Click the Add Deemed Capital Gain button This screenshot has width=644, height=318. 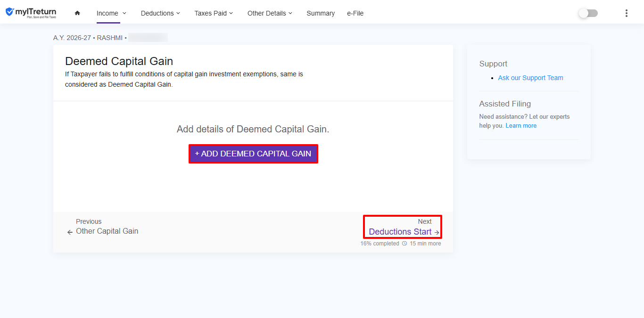click(x=253, y=154)
